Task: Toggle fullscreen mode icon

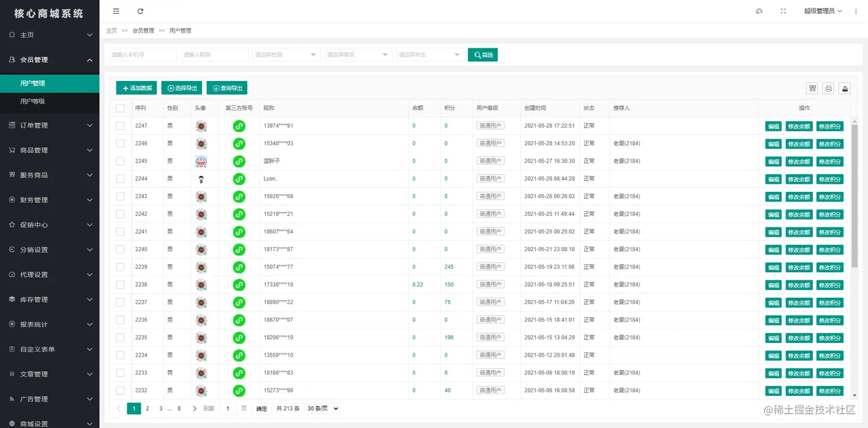Action: pyautogui.click(x=784, y=11)
